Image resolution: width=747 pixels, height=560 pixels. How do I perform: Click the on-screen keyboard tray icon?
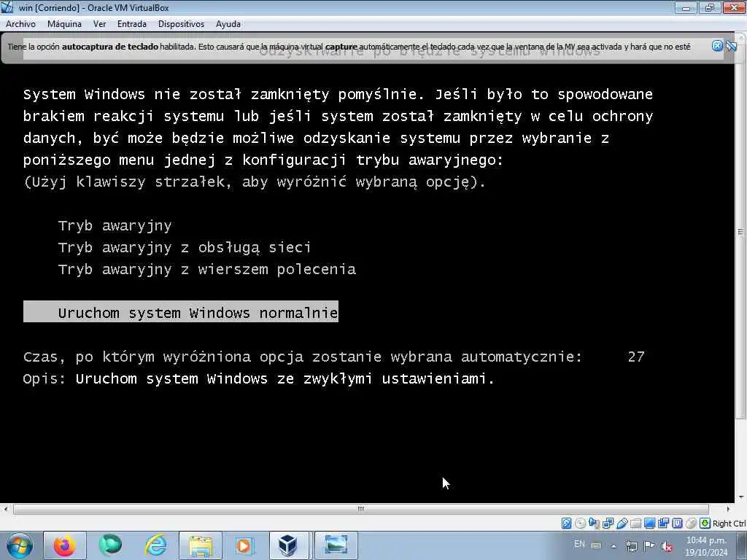click(596, 545)
